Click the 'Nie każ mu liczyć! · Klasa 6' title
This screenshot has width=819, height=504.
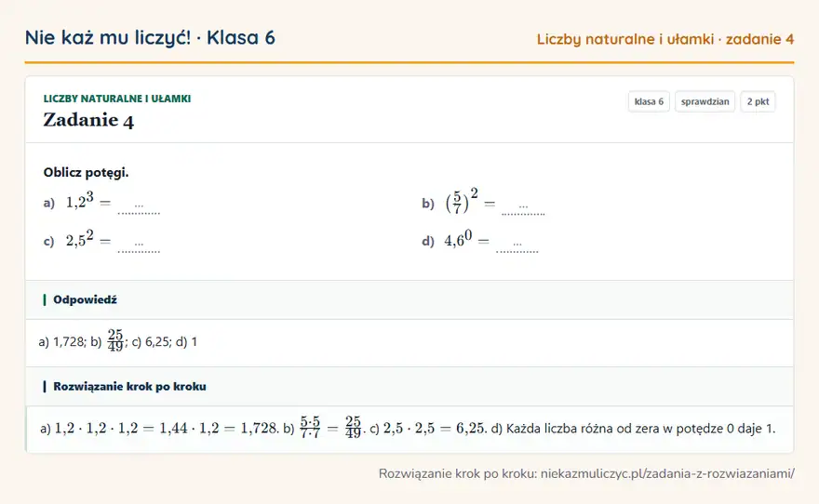(x=150, y=37)
